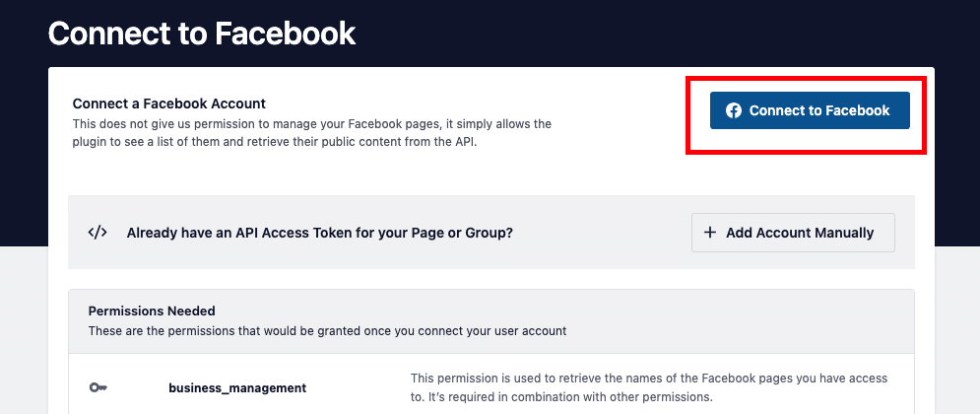Click the Permissions Needed section heading
This screenshot has width=980, height=414.
(x=152, y=311)
